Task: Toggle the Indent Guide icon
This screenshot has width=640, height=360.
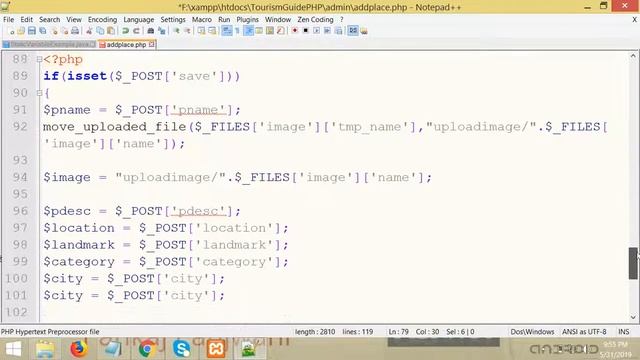Action: (248, 31)
